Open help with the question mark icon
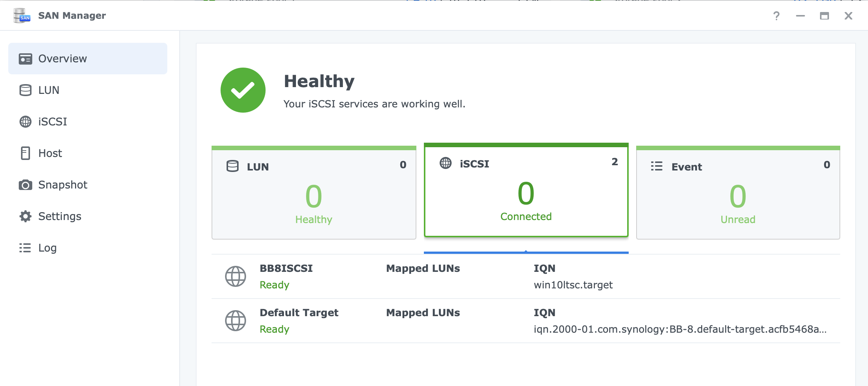 pos(776,16)
